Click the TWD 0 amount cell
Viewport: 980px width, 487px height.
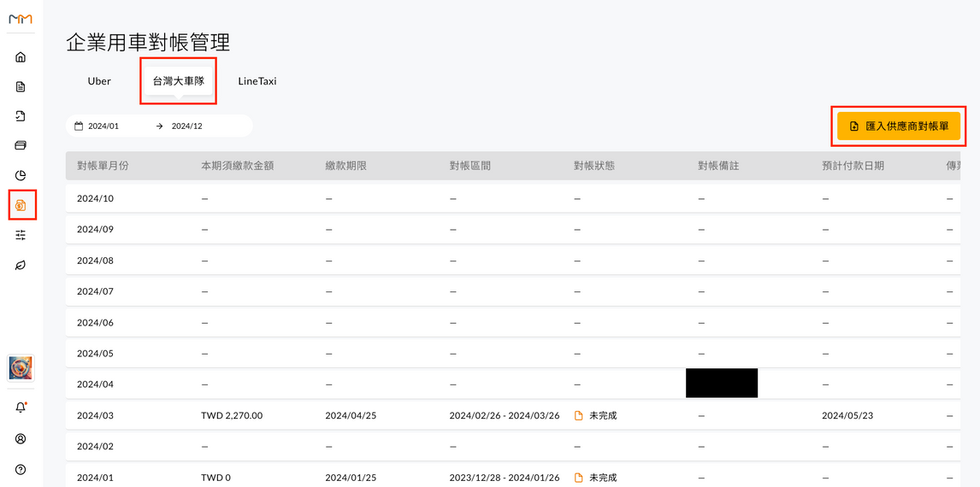[216, 478]
